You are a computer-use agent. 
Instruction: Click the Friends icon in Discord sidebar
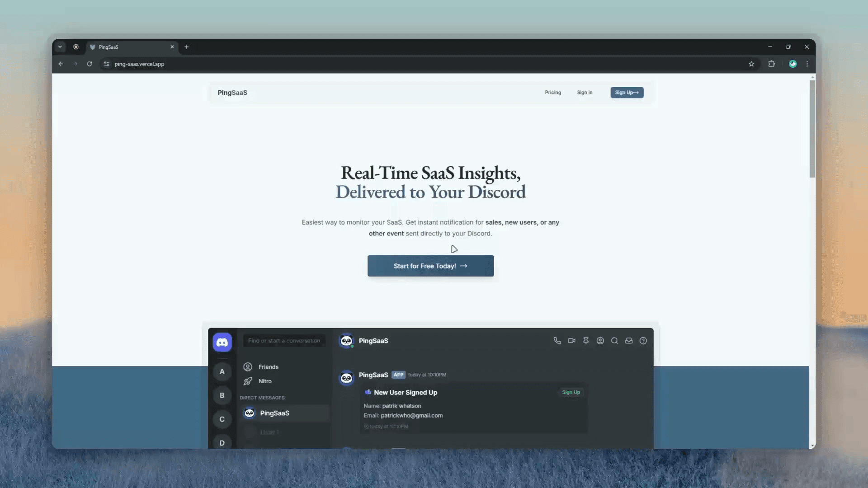coord(248,366)
